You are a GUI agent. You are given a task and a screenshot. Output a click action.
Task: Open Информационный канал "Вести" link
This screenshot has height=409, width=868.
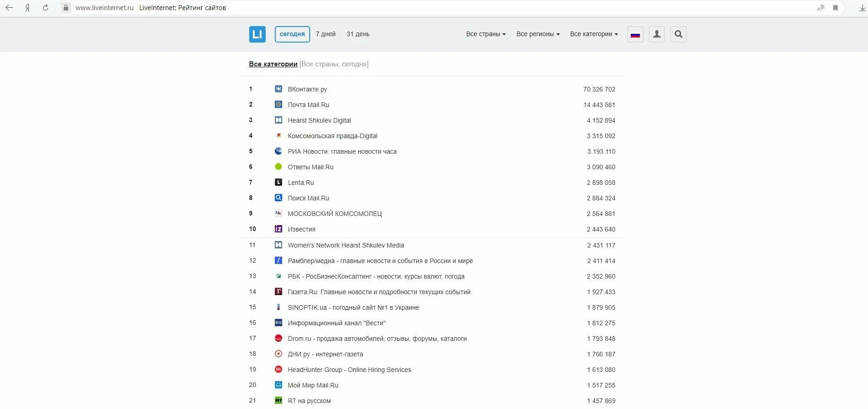click(337, 323)
